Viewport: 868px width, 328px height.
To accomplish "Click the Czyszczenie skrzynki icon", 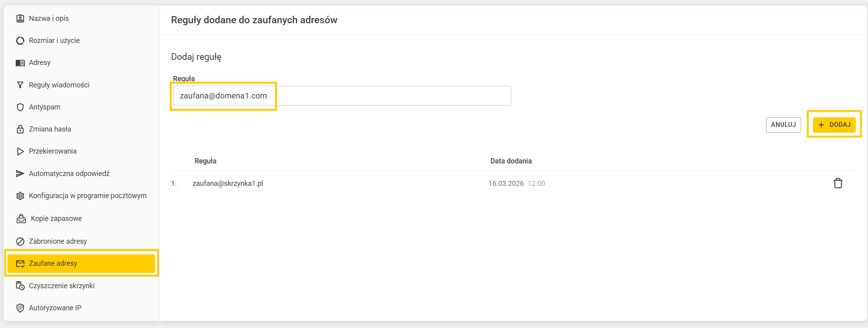I will pyautogui.click(x=20, y=285).
